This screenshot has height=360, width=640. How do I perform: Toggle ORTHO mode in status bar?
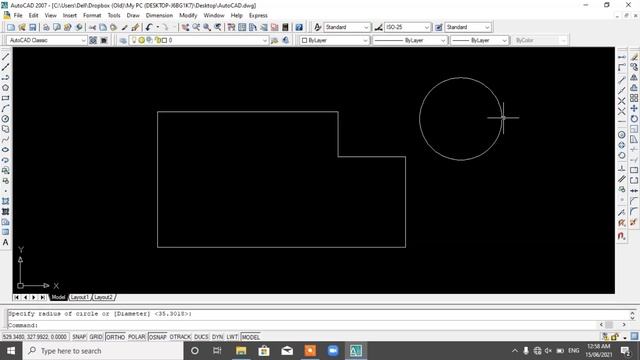tap(116, 337)
